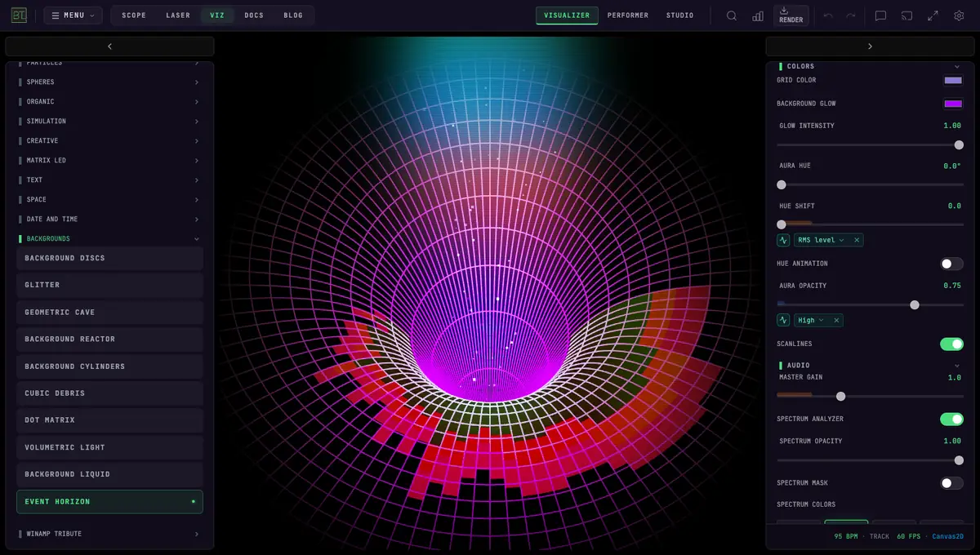Select the Geometric Cave preset
This screenshot has width=980, height=555.
(x=109, y=312)
